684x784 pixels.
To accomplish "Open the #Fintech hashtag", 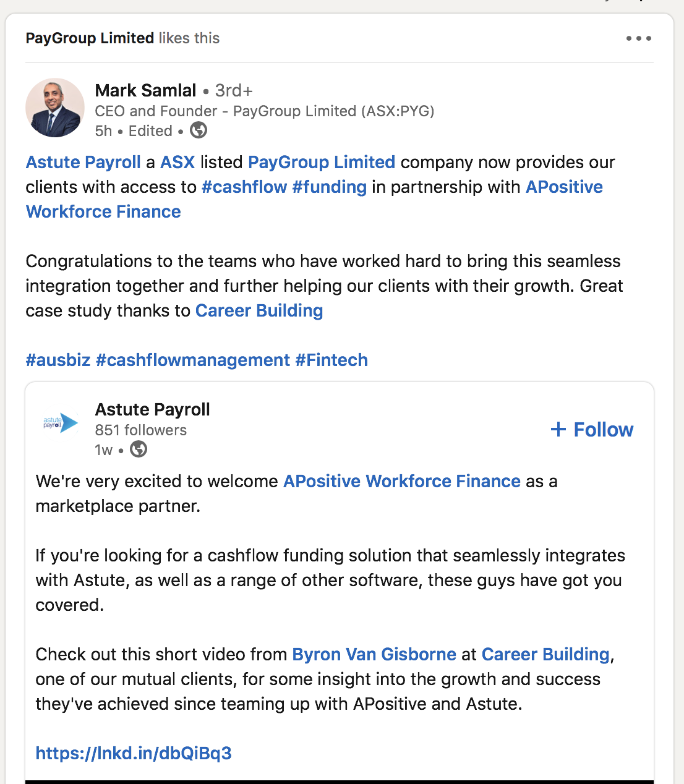I will pos(331,360).
